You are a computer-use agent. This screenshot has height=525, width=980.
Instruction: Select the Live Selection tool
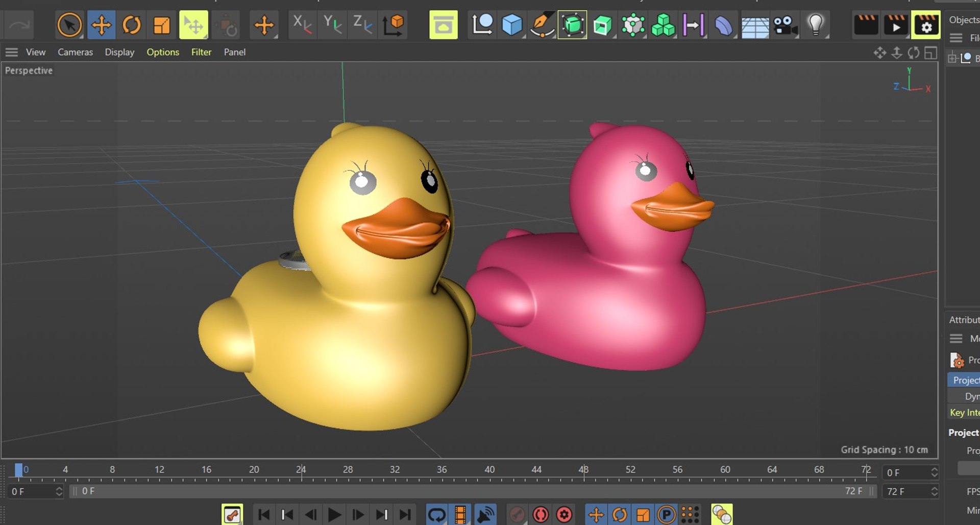[69, 25]
